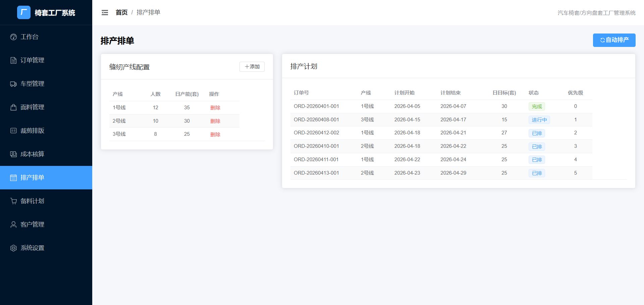The width and height of the screenshot is (644, 305).
Task: Click the 车型管理 truck icon
Action: (13, 84)
